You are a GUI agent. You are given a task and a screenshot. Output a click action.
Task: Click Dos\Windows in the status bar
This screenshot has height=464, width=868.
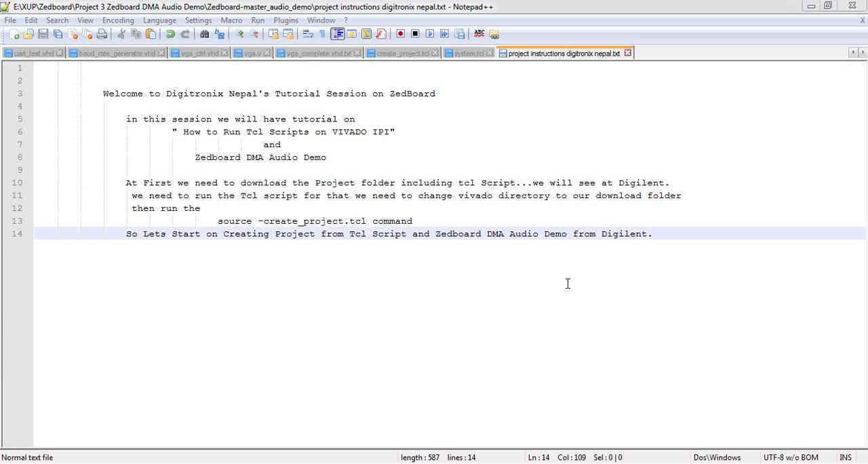coord(717,457)
